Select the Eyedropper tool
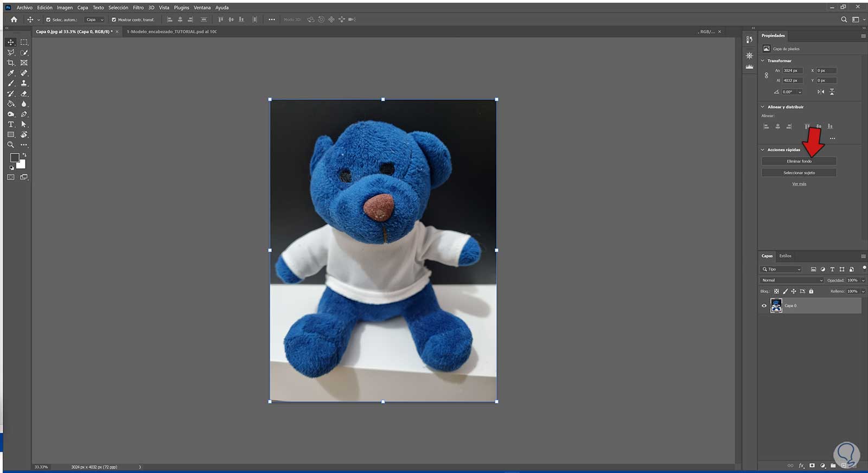Image resolution: width=868 pixels, height=473 pixels. coord(10,73)
